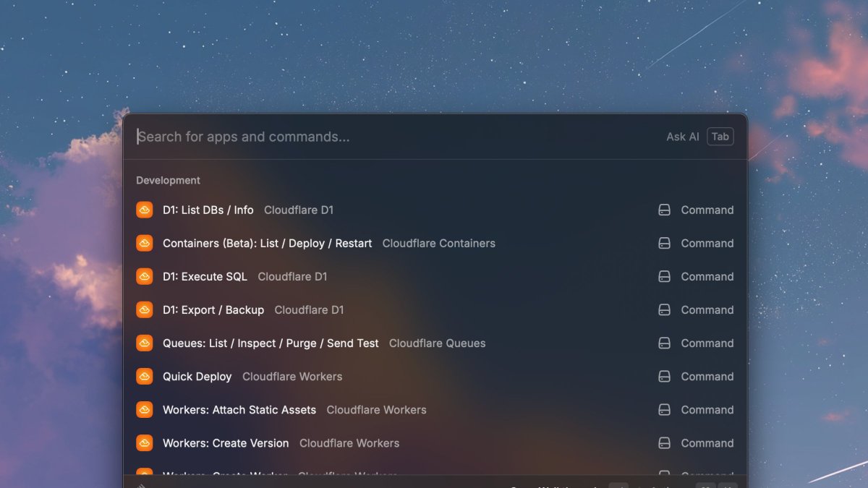
Task: Click the command type icon in Attach Static Assets row
Action: click(664, 409)
